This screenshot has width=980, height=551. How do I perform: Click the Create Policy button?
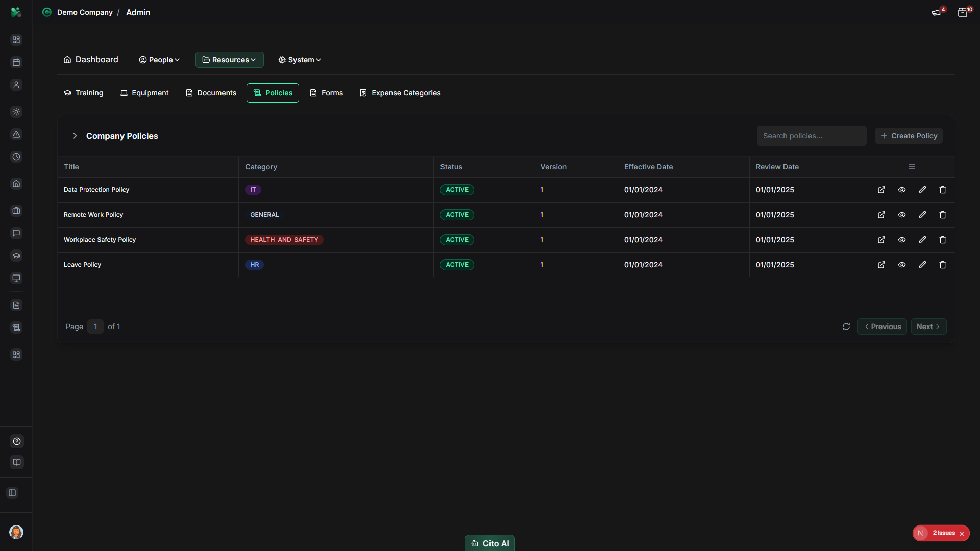[x=909, y=136]
